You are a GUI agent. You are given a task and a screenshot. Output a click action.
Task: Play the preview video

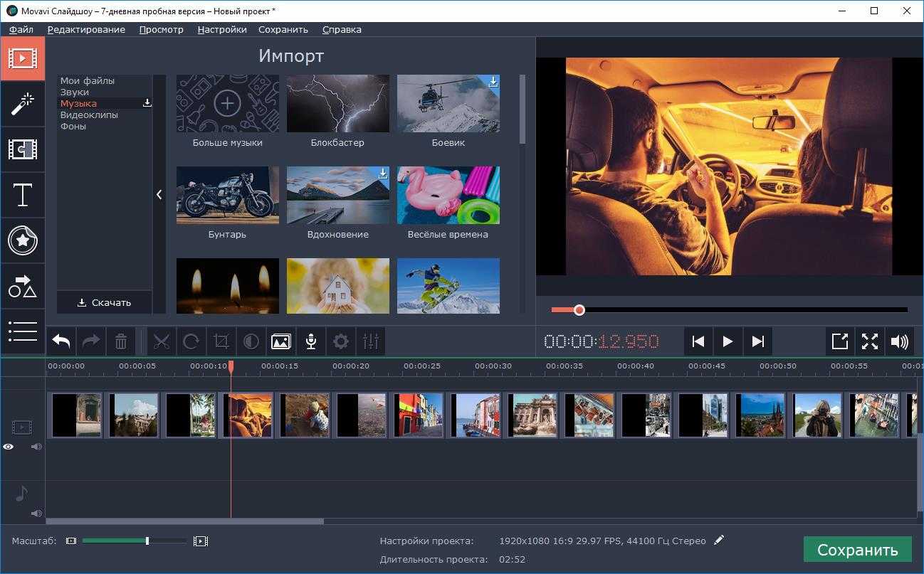728,342
